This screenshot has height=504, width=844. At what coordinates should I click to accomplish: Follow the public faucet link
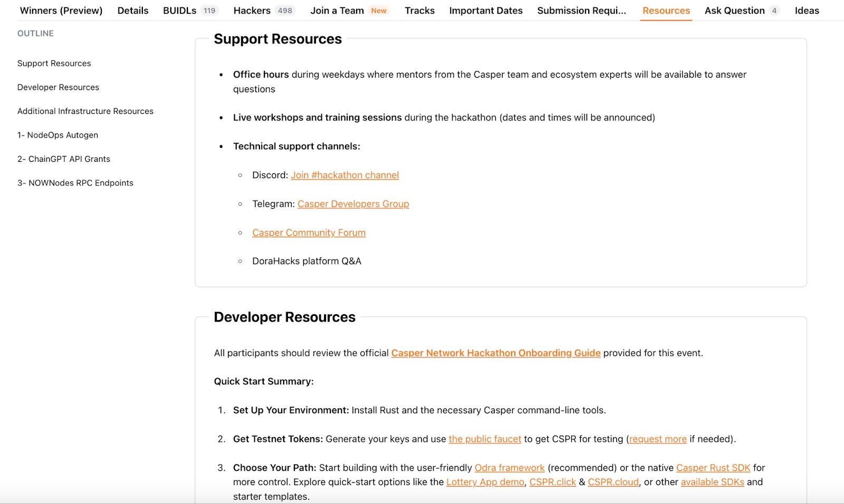[x=484, y=439]
